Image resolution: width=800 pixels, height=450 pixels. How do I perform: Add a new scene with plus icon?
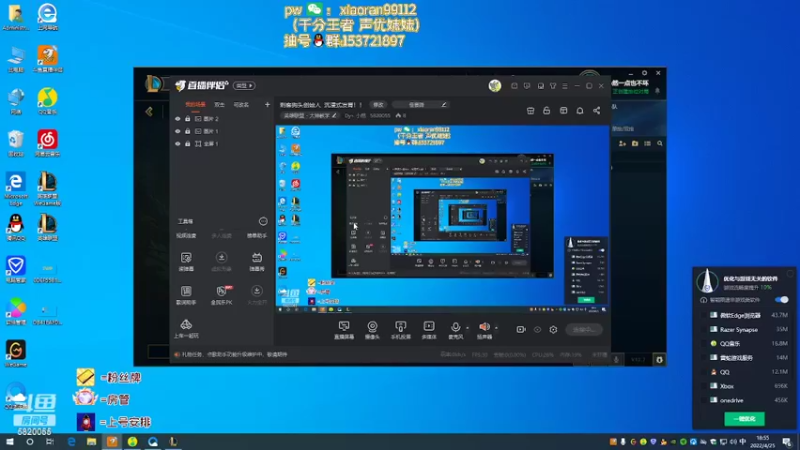pyautogui.click(x=267, y=105)
